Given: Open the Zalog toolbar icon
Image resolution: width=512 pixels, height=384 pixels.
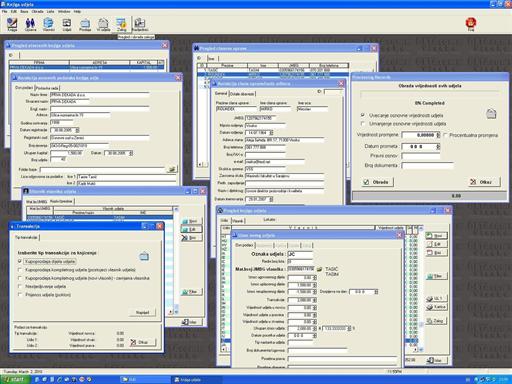Looking at the screenshot, I should pos(121,25).
